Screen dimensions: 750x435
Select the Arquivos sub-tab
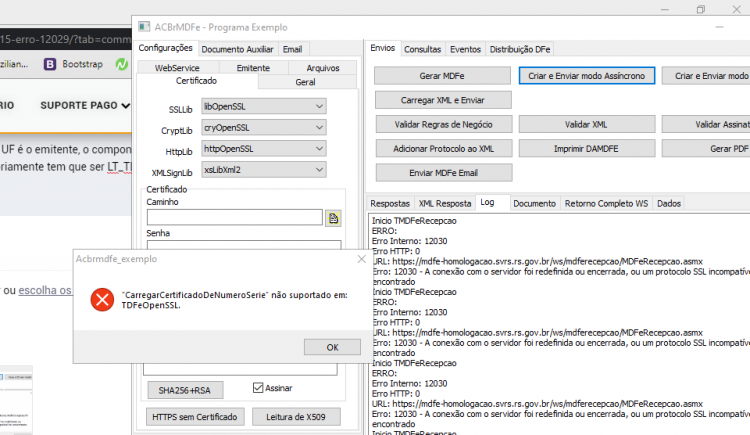pos(323,68)
